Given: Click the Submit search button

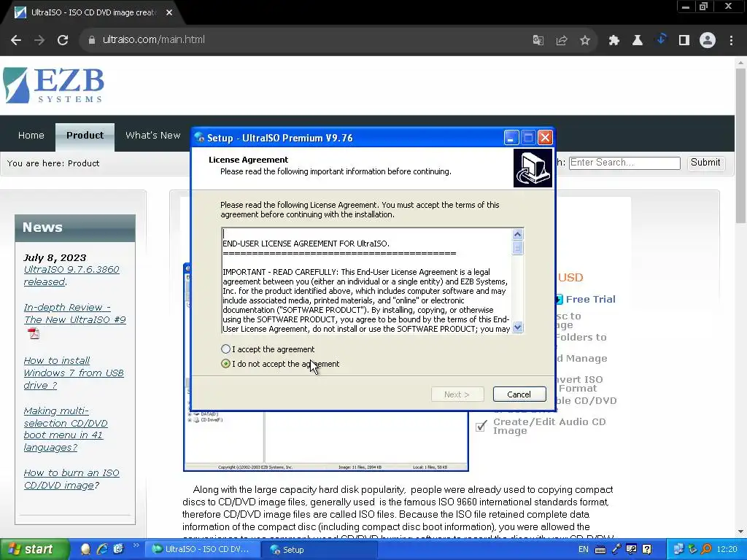Looking at the screenshot, I should coord(705,163).
